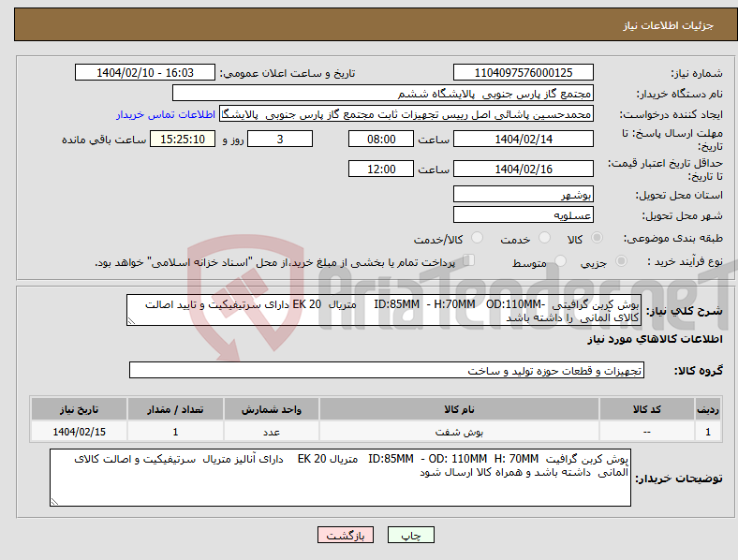Screen dimensions: 738x560
Task: Click the request creator name field
Action: point(406,114)
